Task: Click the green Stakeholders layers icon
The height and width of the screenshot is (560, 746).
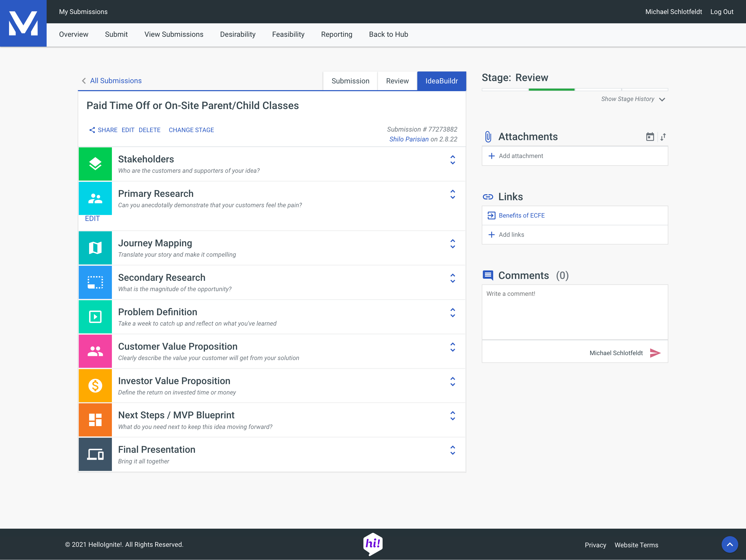Action: pos(95,164)
